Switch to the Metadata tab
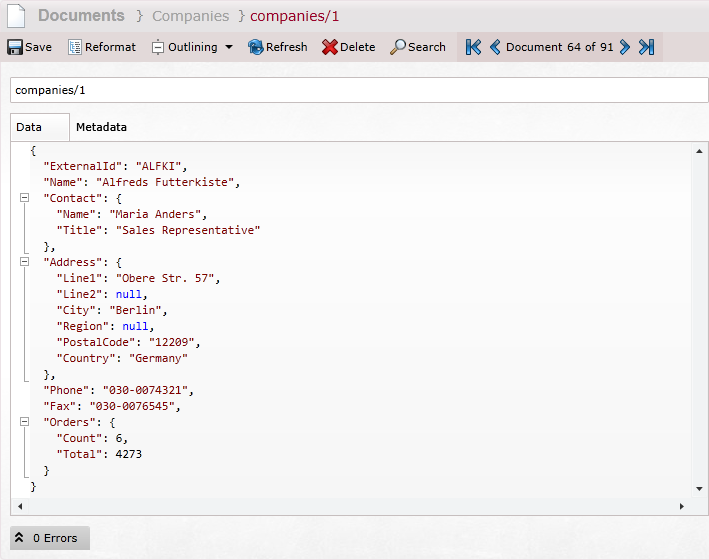The height and width of the screenshot is (560, 709). [101, 127]
